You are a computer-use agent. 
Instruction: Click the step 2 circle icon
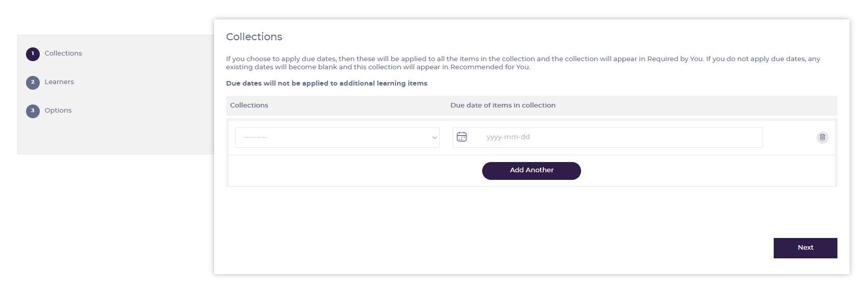tap(33, 82)
